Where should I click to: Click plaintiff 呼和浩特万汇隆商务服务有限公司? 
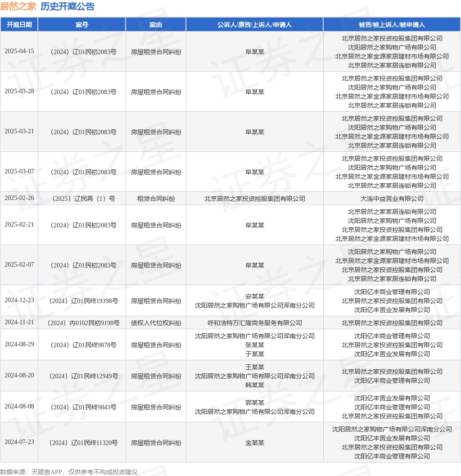255,323
